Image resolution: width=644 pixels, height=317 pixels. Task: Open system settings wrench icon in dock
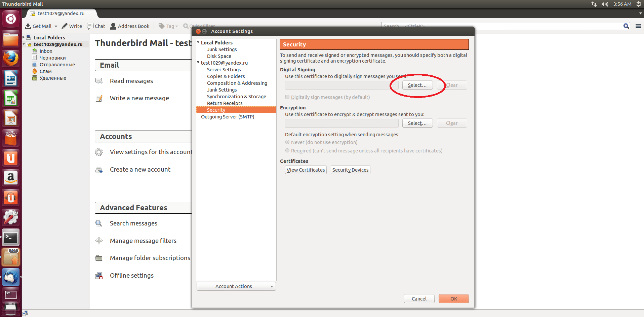(11, 217)
